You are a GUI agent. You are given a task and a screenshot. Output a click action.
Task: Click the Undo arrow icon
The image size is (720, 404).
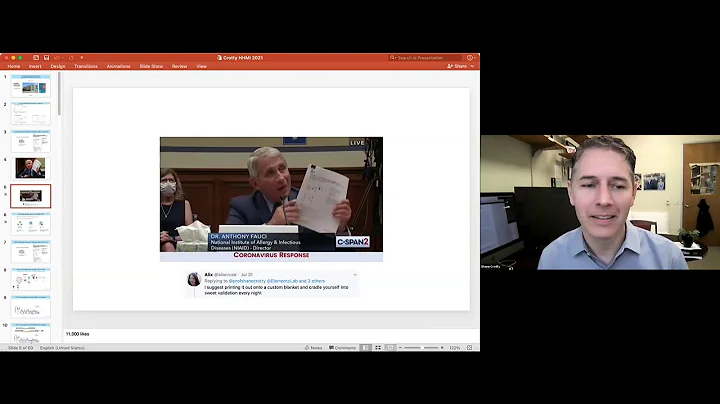coord(57,58)
